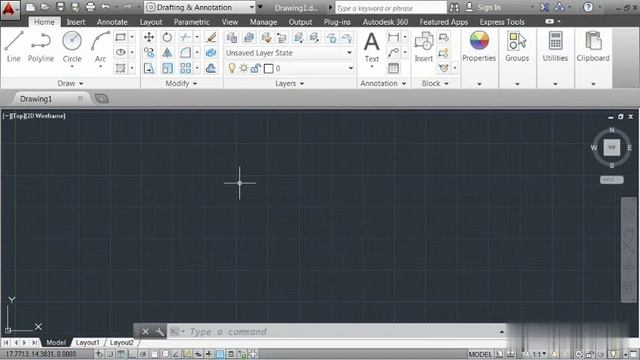Click the ViewCube TOP face

[x=611, y=147]
